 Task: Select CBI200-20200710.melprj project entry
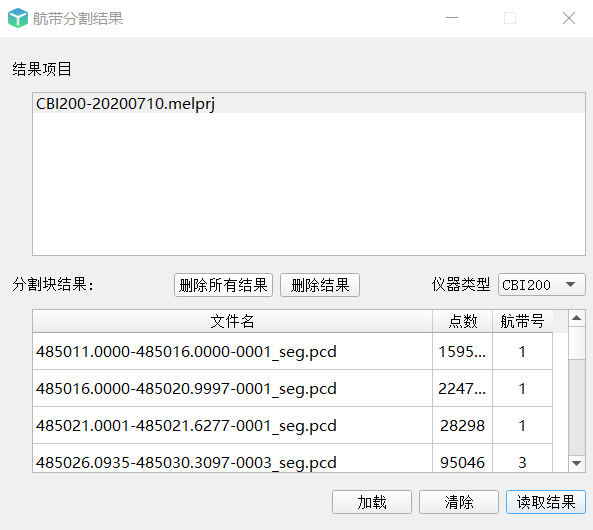[309, 104]
